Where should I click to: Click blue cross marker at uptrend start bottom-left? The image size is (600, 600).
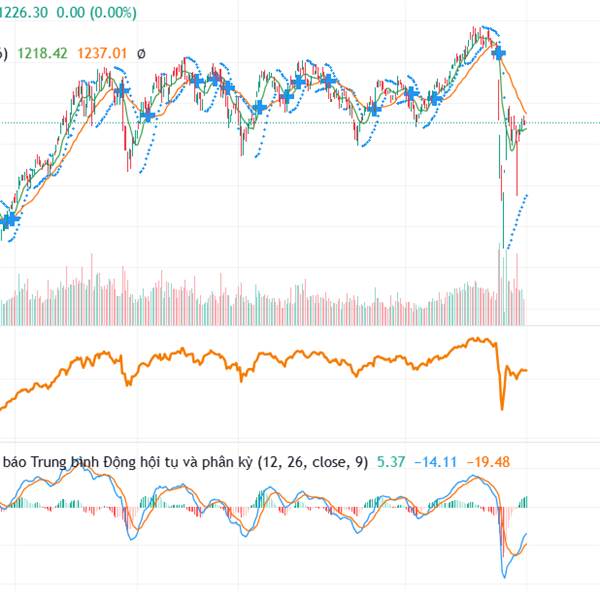click(11, 219)
